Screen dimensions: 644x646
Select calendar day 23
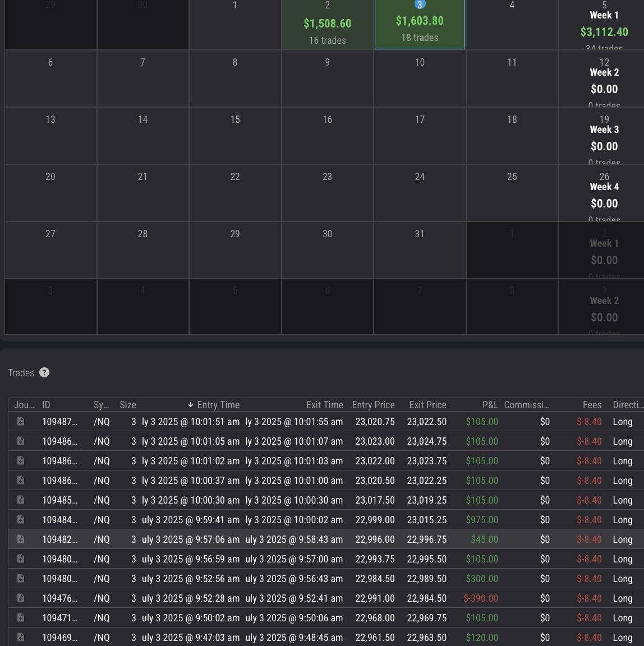click(x=328, y=193)
